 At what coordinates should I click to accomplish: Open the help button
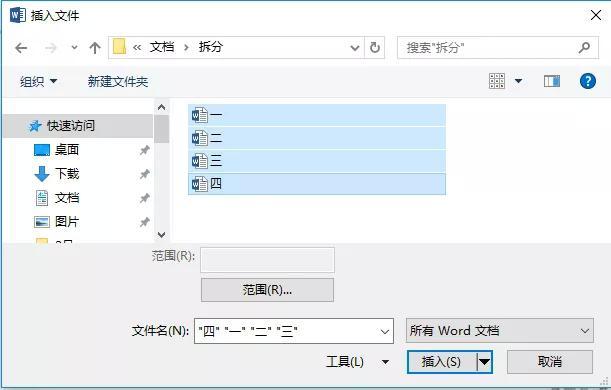[588, 81]
